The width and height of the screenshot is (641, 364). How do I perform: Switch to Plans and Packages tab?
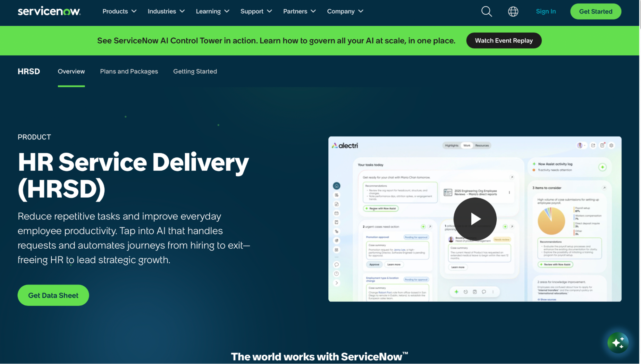point(129,72)
